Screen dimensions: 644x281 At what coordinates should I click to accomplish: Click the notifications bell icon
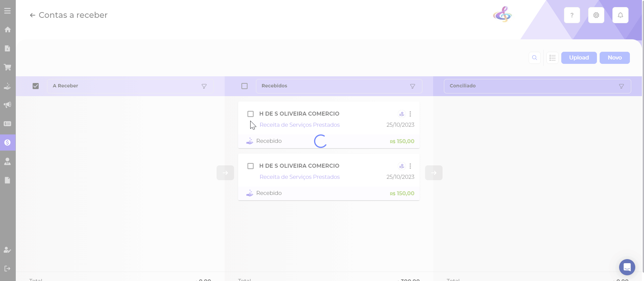[x=620, y=15]
